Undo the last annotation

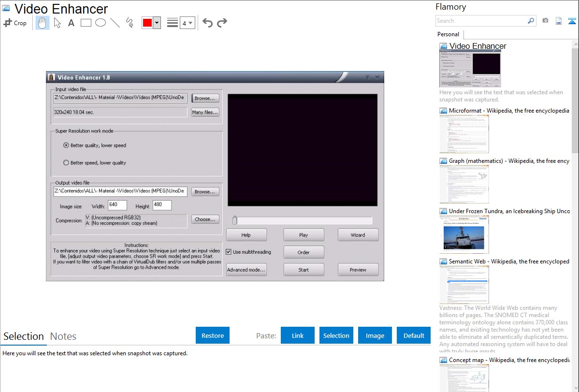pos(207,23)
